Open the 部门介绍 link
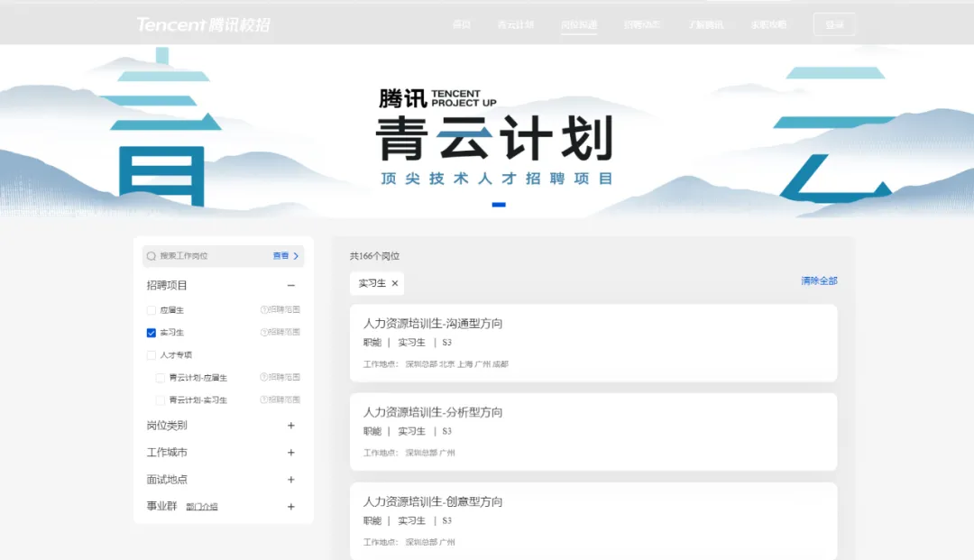This screenshot has height=560, width=974. [x=202, y=507]
